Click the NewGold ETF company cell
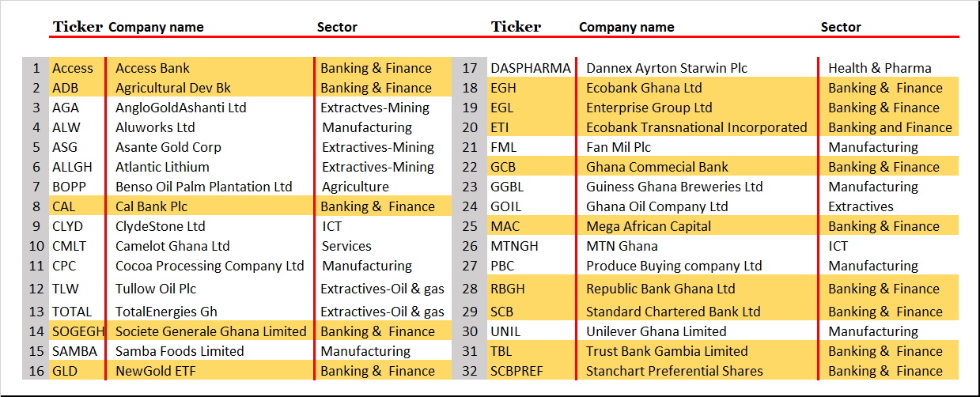 (x=155, y=371)
